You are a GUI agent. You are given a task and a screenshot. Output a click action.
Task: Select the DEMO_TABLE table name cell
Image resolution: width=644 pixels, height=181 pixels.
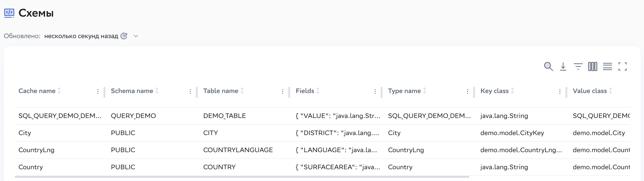coord(225,116)
